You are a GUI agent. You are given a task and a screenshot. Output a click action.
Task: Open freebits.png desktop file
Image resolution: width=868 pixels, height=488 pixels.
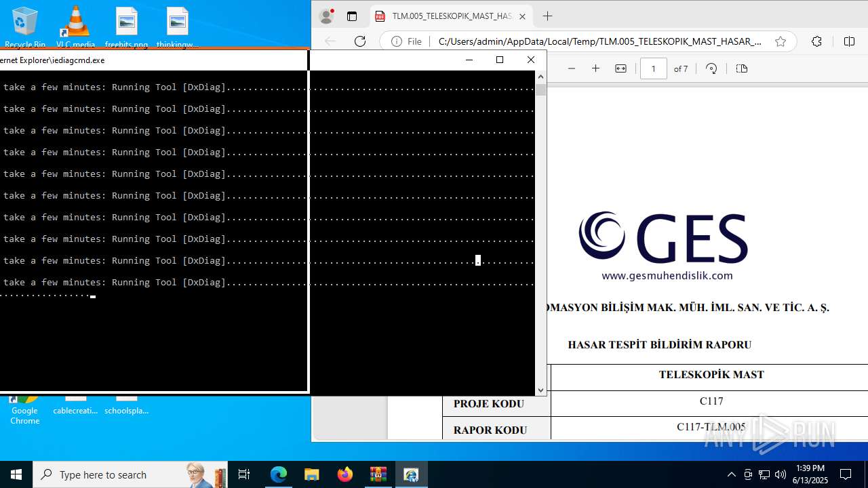126,27
